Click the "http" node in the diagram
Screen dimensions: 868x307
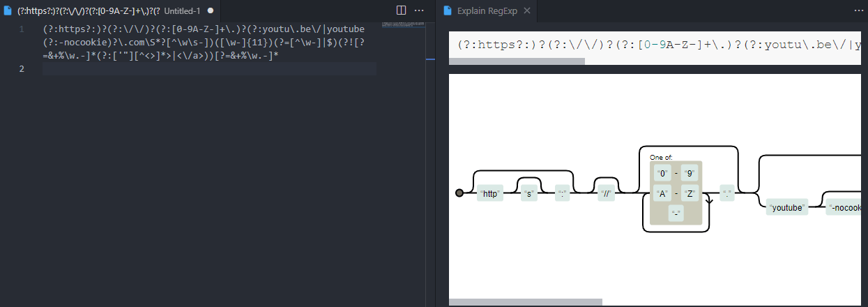coord(490,194)
